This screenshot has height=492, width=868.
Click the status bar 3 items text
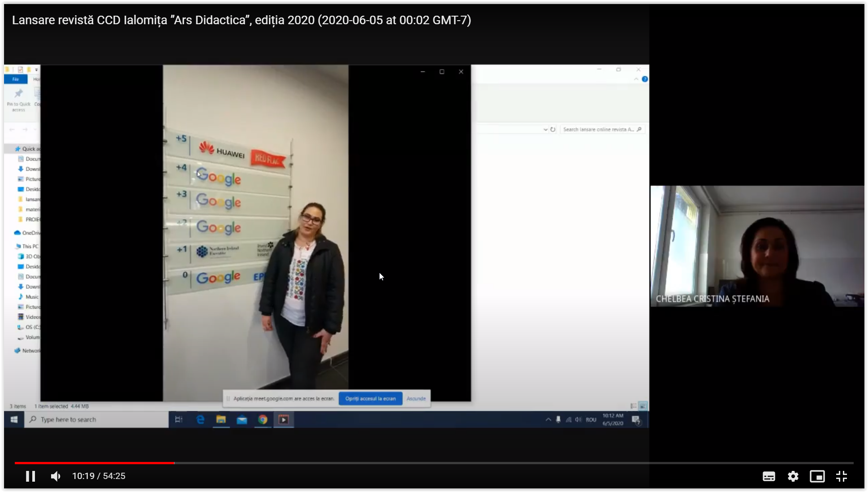tap(18, 406)
